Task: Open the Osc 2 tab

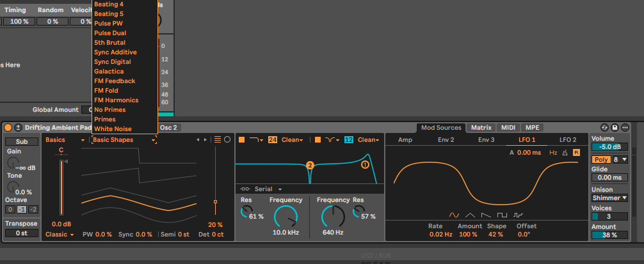Action: [x=169, y=127]
